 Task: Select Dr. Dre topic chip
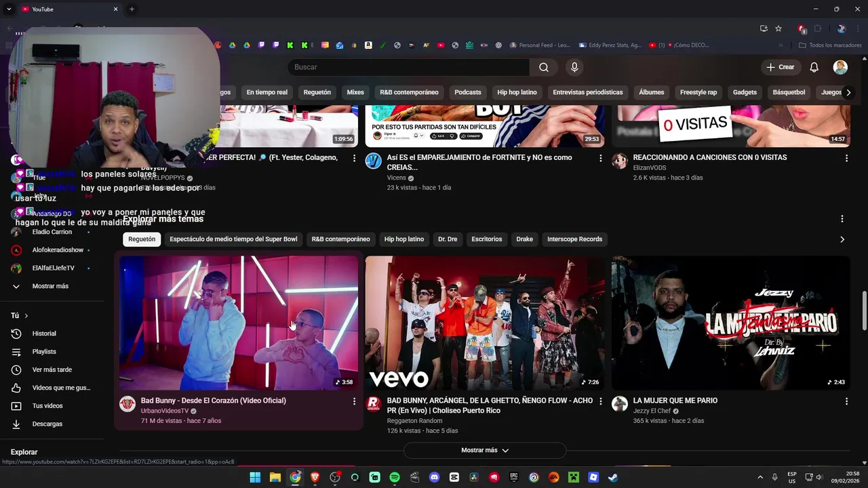point(448,239)
